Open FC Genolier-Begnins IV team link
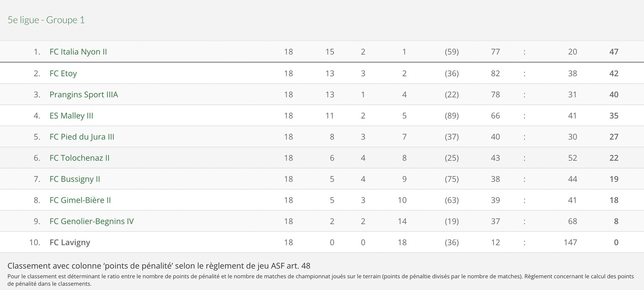Screen dimensions: 644x290 91,221
